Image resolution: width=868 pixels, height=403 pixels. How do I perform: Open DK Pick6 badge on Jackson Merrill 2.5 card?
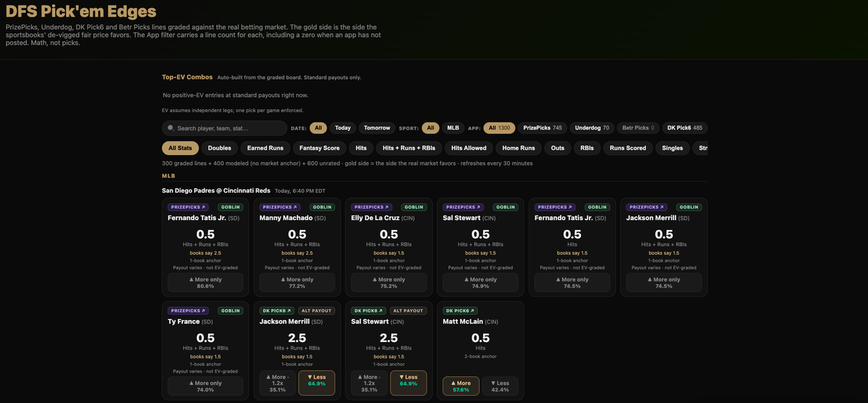pos(277,310)
